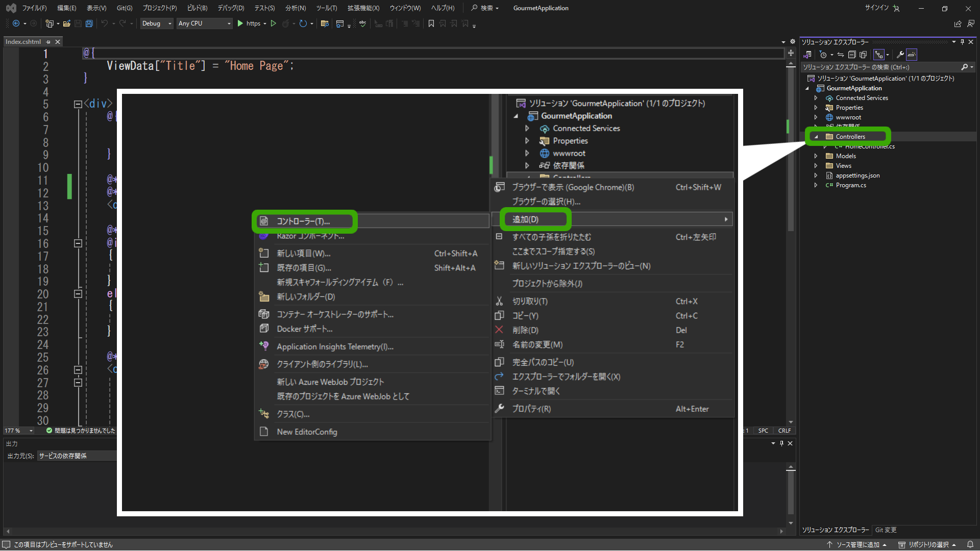
Task: Open the New Project toolbar icon
Action: 50,23
